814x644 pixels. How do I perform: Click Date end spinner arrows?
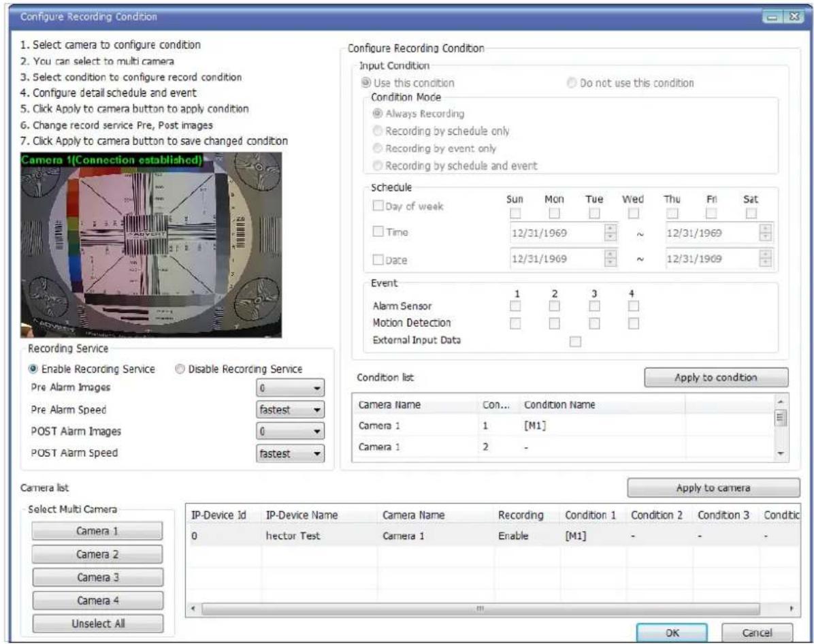point(765,258)
